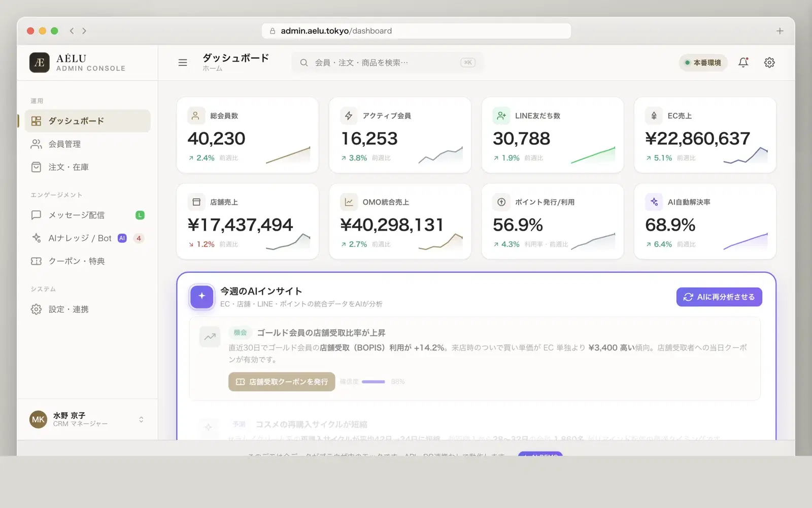The width and height of the screenshot is (812, 508).
Task: Open クーポン・特典 in sidebar
Action: [87, 261]
